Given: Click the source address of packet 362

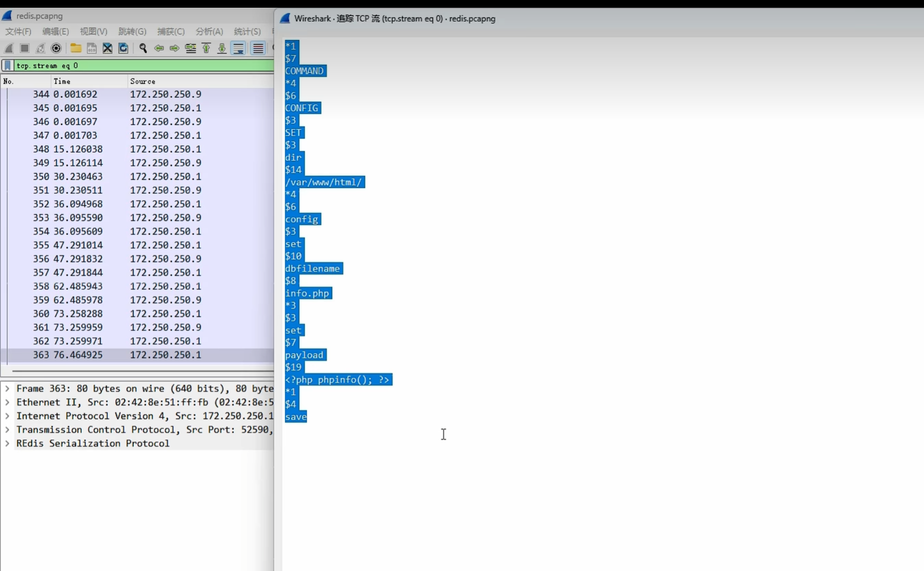Looking at the screenshot, I should [165, 341].
